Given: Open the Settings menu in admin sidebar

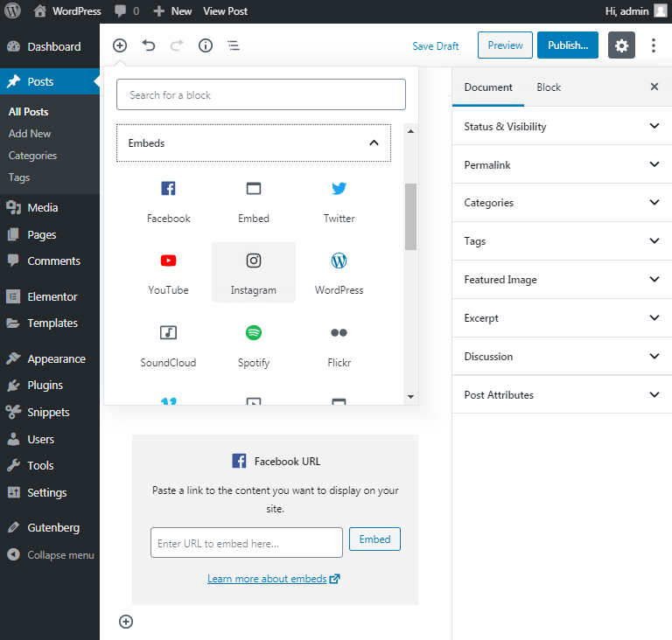Looking at the screenshot, I should click(50, 492).
